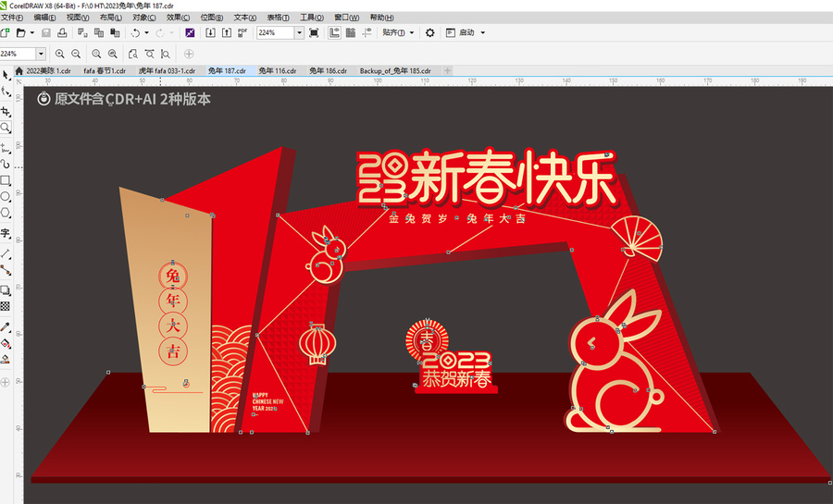Select the Shape edit tool

6,92
